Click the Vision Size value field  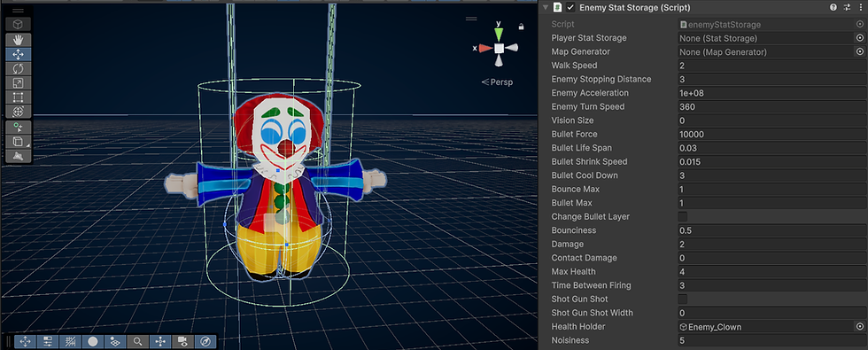point(771,121)
